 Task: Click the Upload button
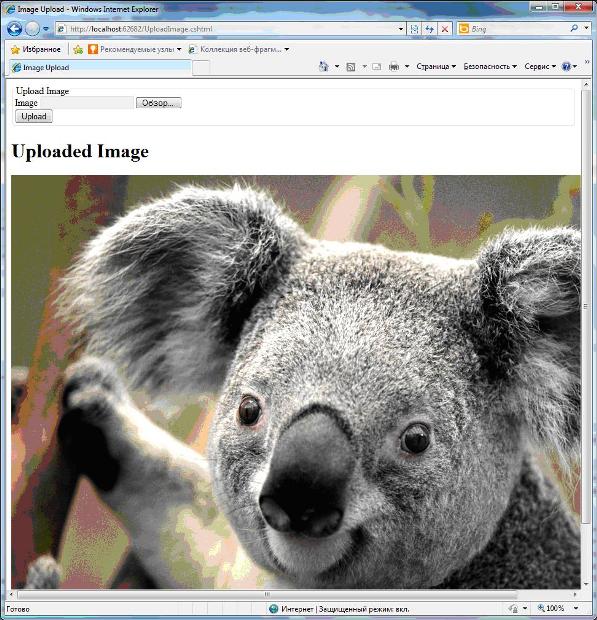[34, 116]
